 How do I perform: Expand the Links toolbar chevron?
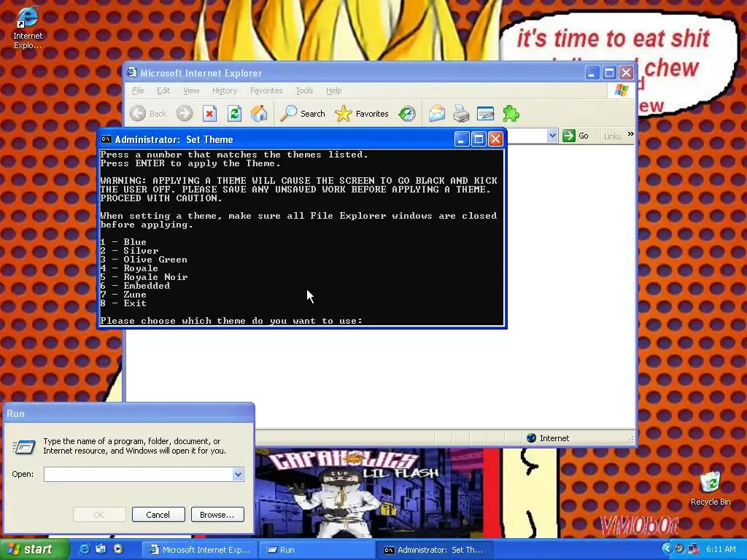(631, 134)
